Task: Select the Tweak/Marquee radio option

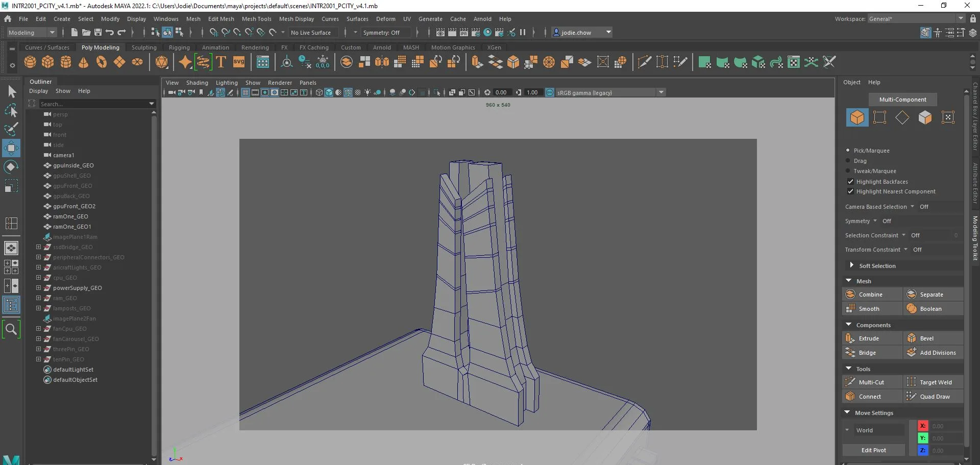Action: [x=848, y=171]
